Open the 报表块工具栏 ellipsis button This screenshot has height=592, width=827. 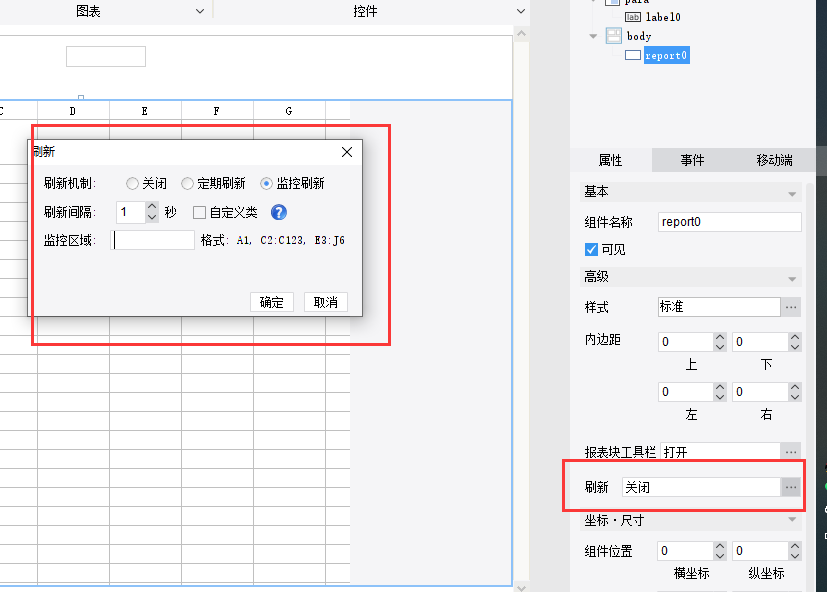point(791,452)
